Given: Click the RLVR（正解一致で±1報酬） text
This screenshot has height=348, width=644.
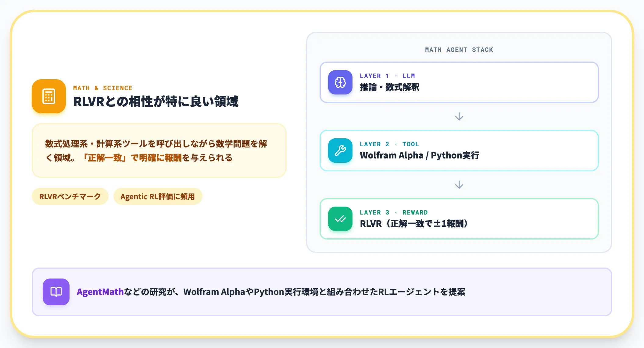Looking at the screenshot, I should coord(414,224).
